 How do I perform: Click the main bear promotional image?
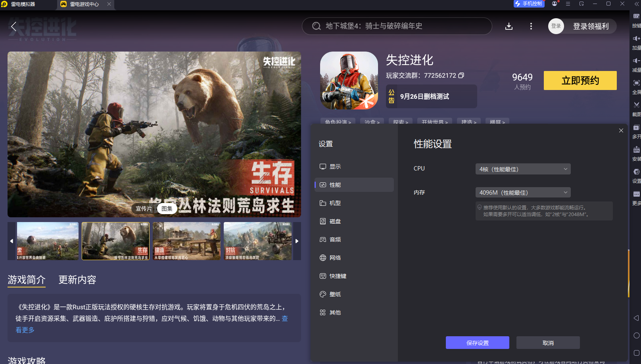point(154,134)
